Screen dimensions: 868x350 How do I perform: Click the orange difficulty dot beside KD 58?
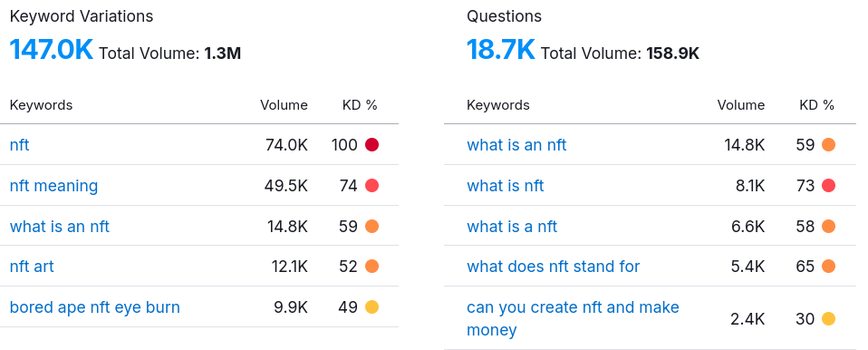pos(829,226)
